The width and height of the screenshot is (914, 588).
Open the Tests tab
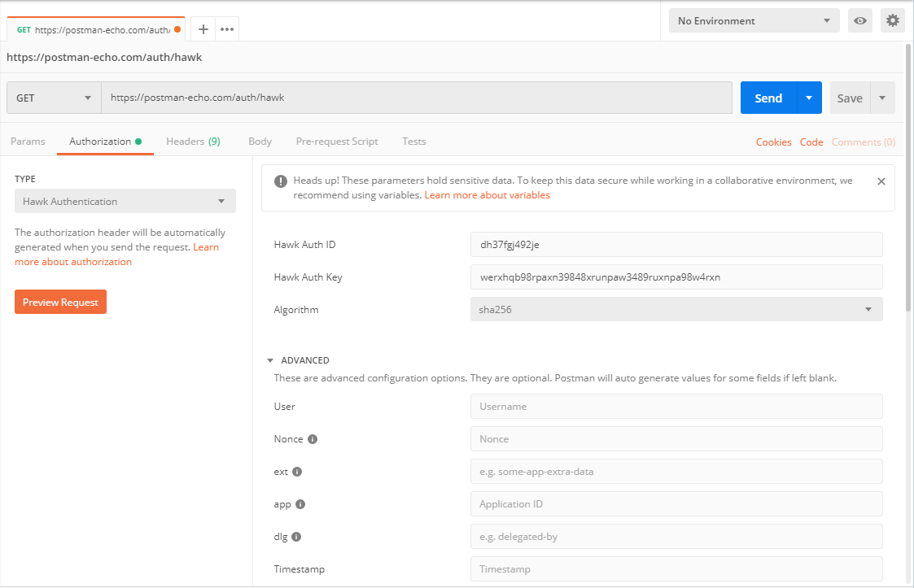pos(414,142)
